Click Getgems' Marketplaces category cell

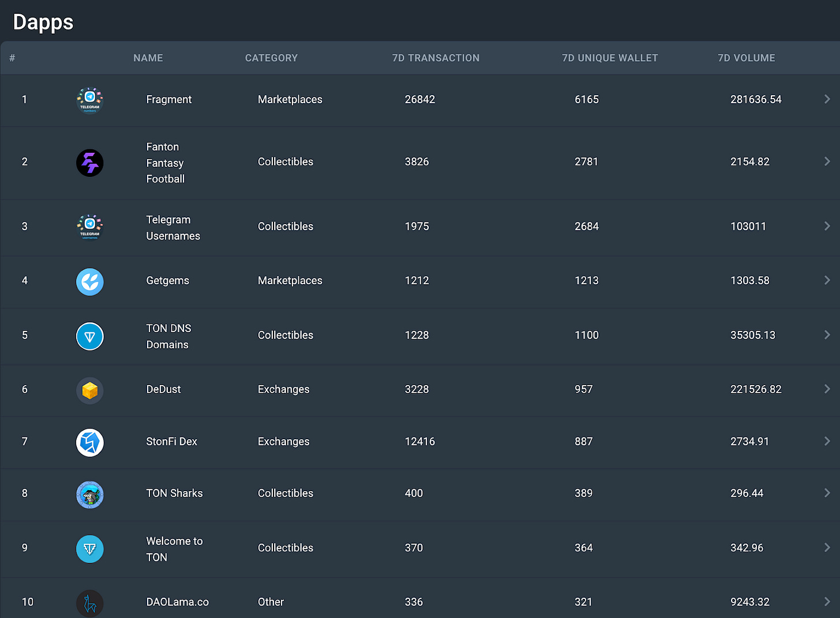[290, 281]
